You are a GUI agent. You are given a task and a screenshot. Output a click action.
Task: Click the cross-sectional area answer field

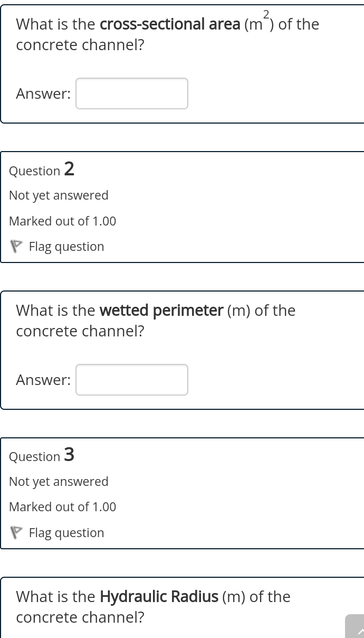pos(132,93)
